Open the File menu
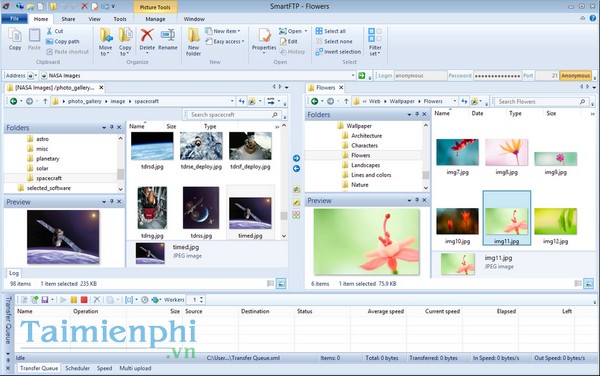 click(14, 19)
